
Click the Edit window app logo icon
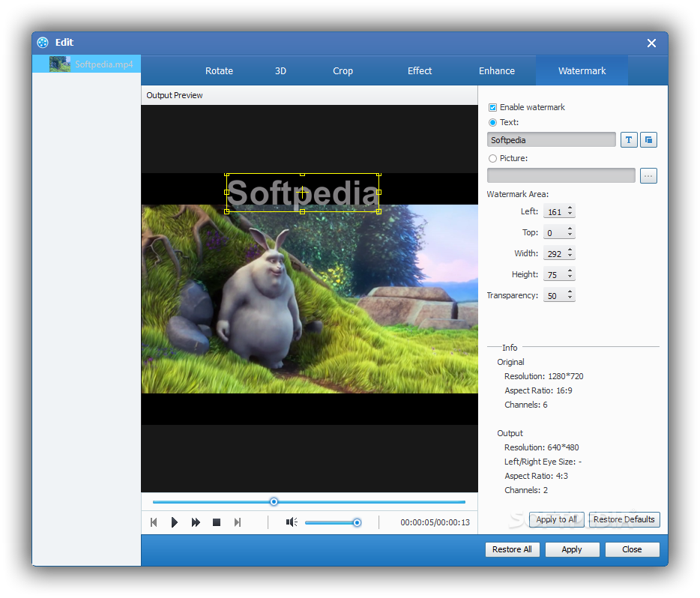click(x=43, y=43)
